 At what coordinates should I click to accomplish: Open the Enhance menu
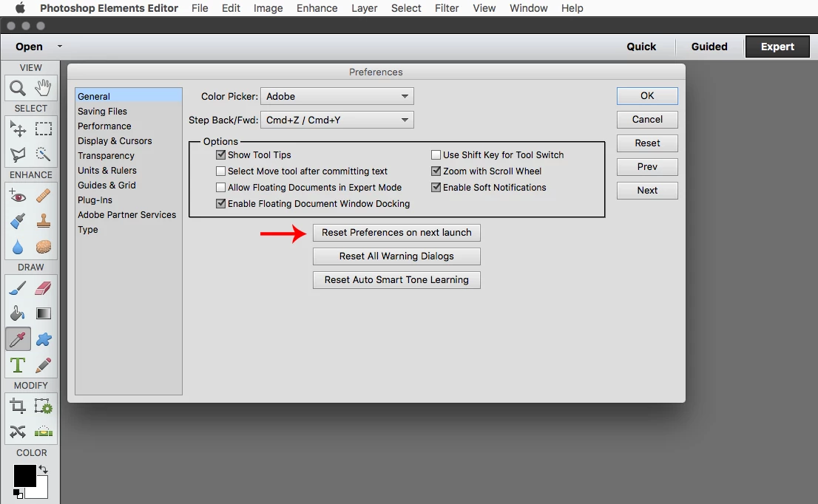click(x=317, y=8)
